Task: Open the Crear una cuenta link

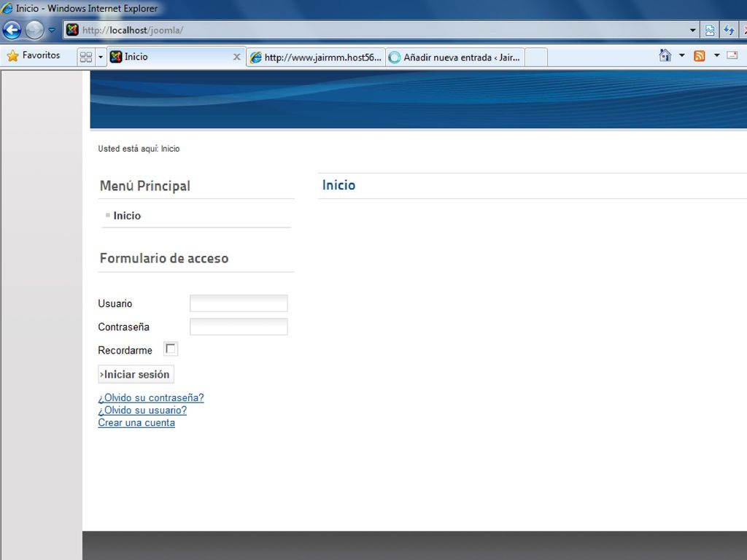Action: click(136, 423)
